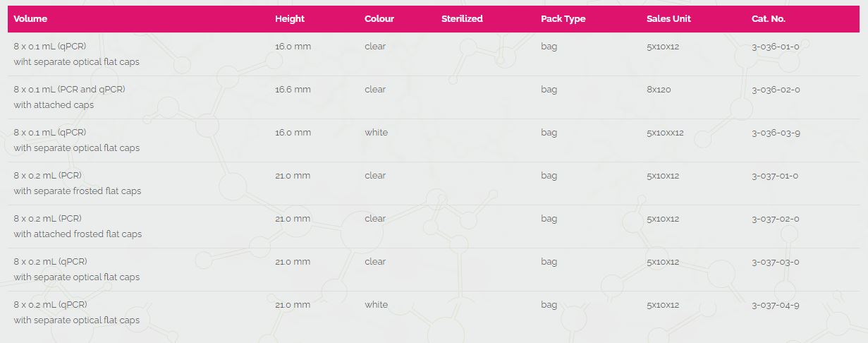Click the 'white' colour in the last row

pos(376,305)
